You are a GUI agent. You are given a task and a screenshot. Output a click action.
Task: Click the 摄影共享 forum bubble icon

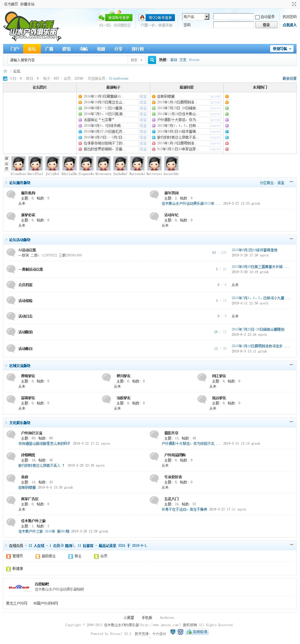(154, 434)
